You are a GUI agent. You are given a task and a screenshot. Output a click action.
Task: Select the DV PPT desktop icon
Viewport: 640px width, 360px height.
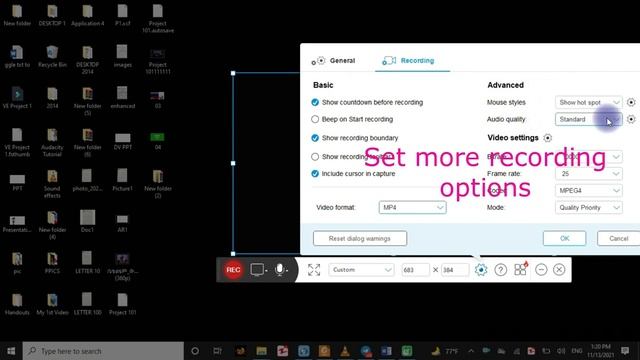(x=122, y=141)
